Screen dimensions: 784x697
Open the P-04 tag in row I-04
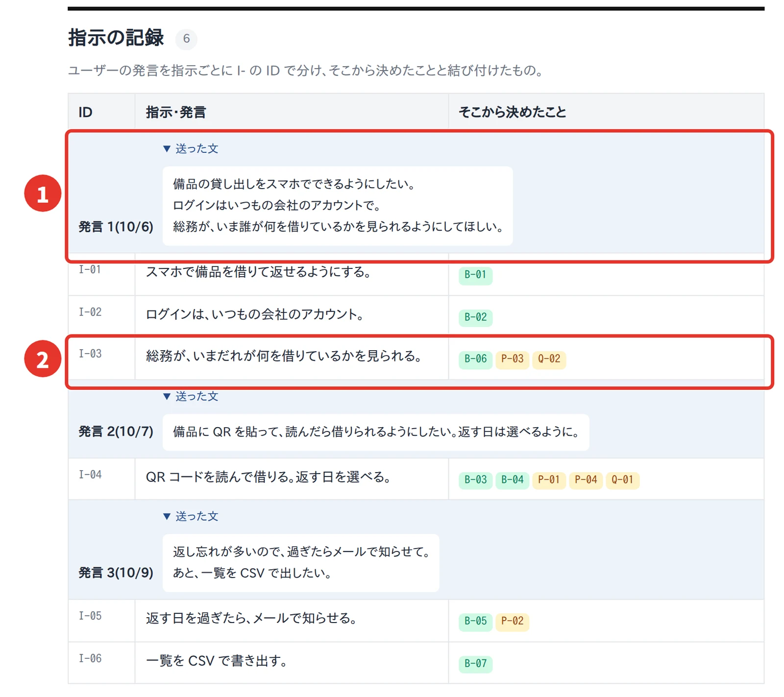586,480
